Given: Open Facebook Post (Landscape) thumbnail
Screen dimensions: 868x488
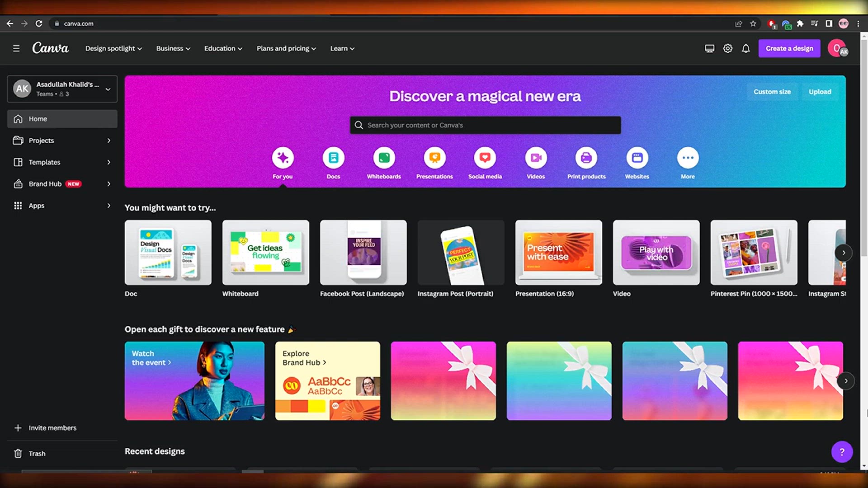Looking at the screenshot, I should [x=363, y=253].
